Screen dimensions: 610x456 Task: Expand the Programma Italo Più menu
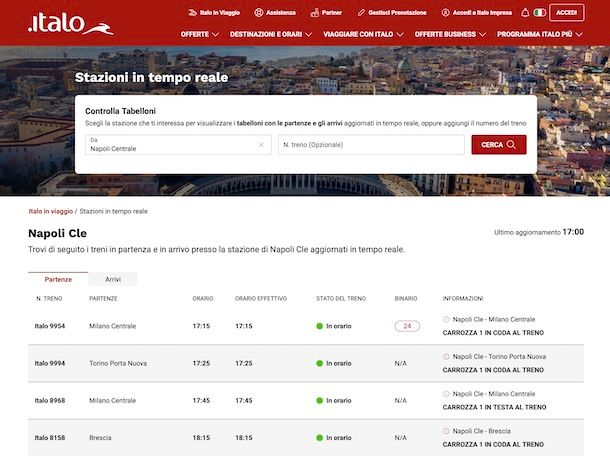(x=540, y=34)
